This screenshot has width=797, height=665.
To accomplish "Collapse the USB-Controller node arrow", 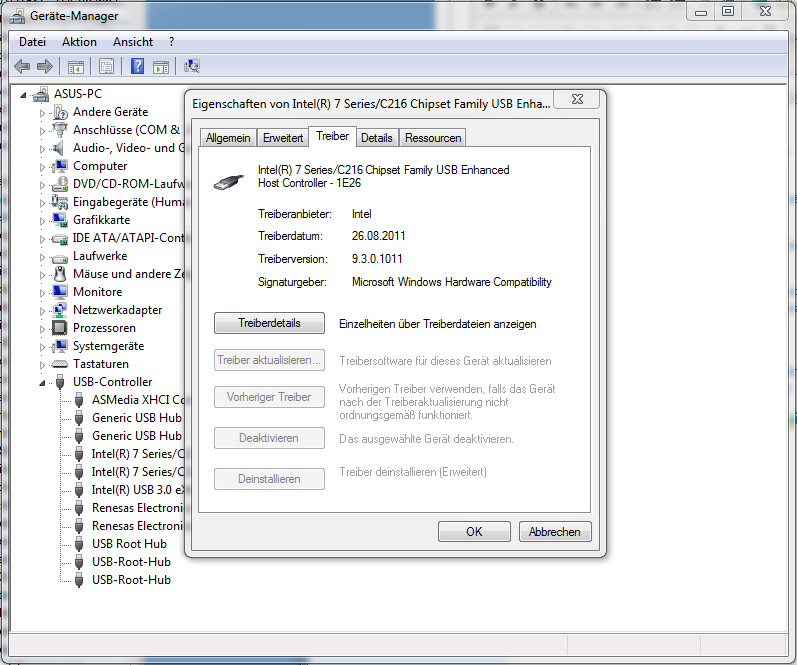I will point(42,383).
